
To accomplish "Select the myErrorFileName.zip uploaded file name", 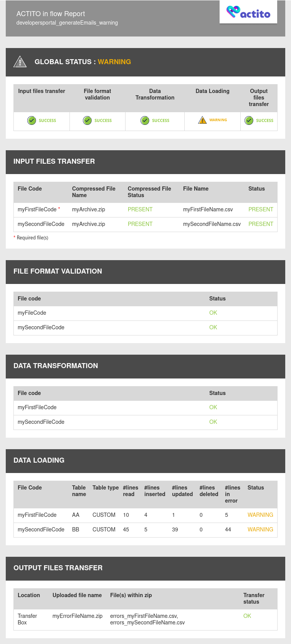I will (78, 616).
